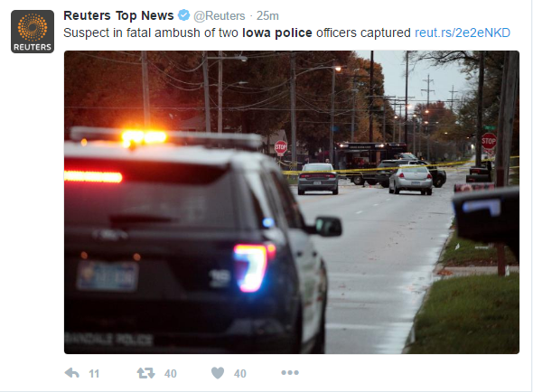
Task: Click the @Reuters handle
Action: (220, 15)
